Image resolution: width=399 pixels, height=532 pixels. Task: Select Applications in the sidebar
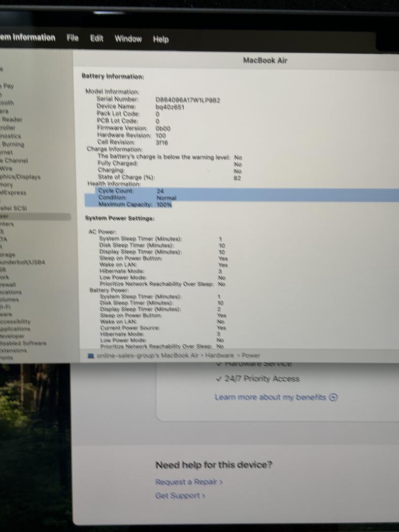(15, 329)
